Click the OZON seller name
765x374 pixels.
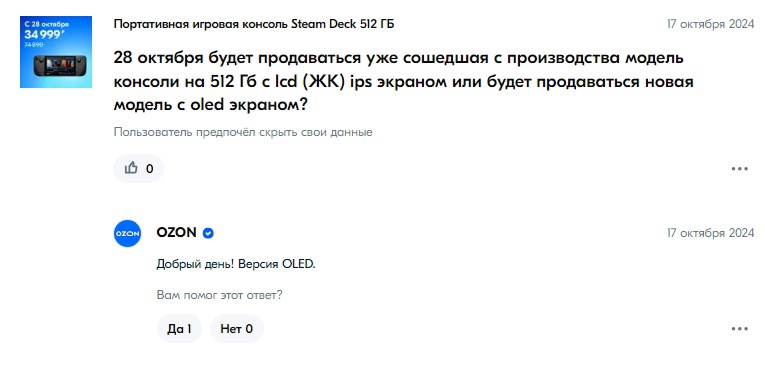point(176,233)
